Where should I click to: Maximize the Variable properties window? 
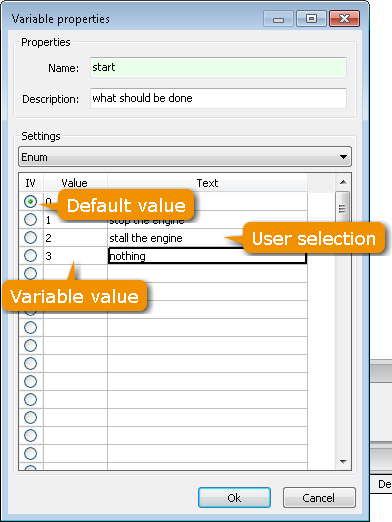pyautogui.click(x=311, y=19)
